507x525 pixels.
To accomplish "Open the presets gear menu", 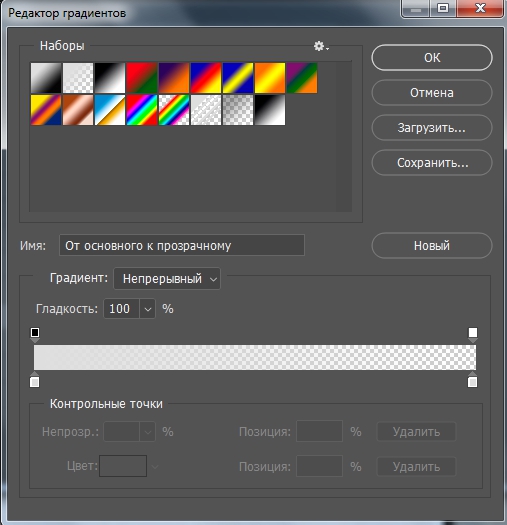I will coord(321,46).
